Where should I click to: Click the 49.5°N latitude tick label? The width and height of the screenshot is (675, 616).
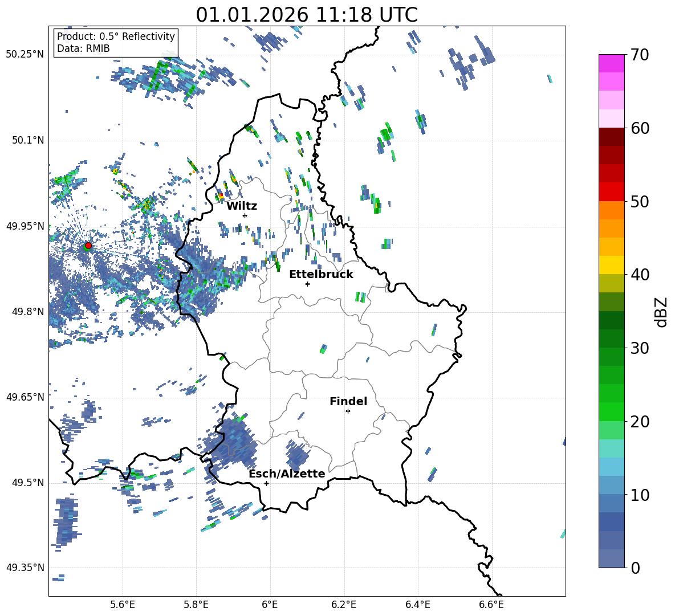point(27,483)
